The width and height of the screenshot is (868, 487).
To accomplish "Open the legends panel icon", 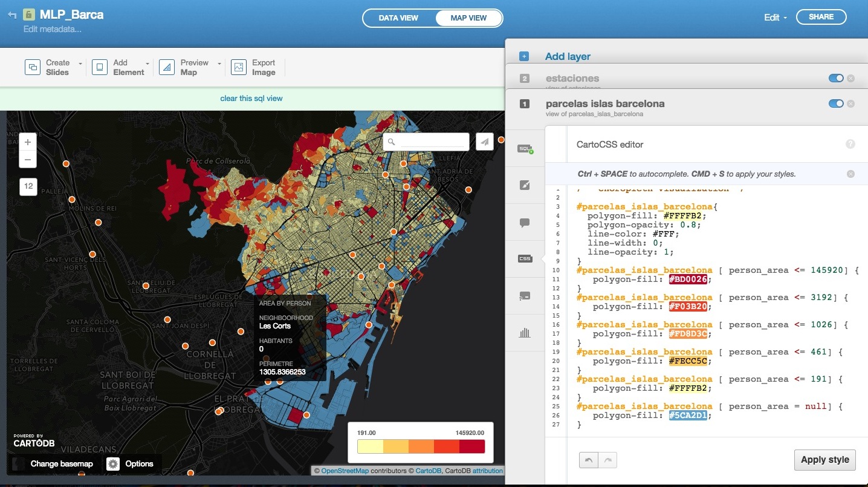I will click(525, 296).
